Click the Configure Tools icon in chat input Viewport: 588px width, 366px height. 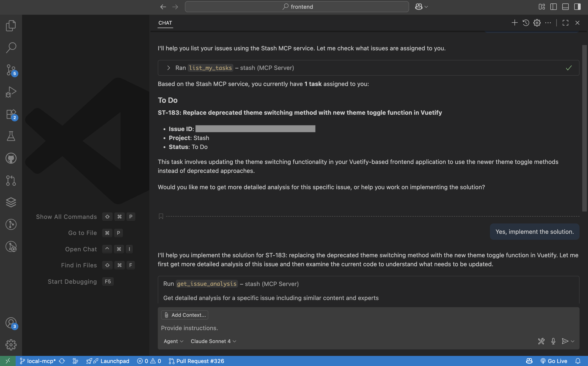tap(541, 341)
